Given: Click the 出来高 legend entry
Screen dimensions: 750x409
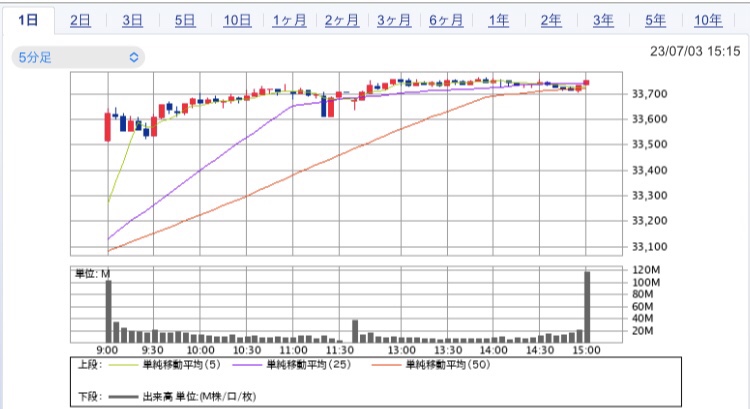Looking at the screenshot, I should click(x=182, y=397).
